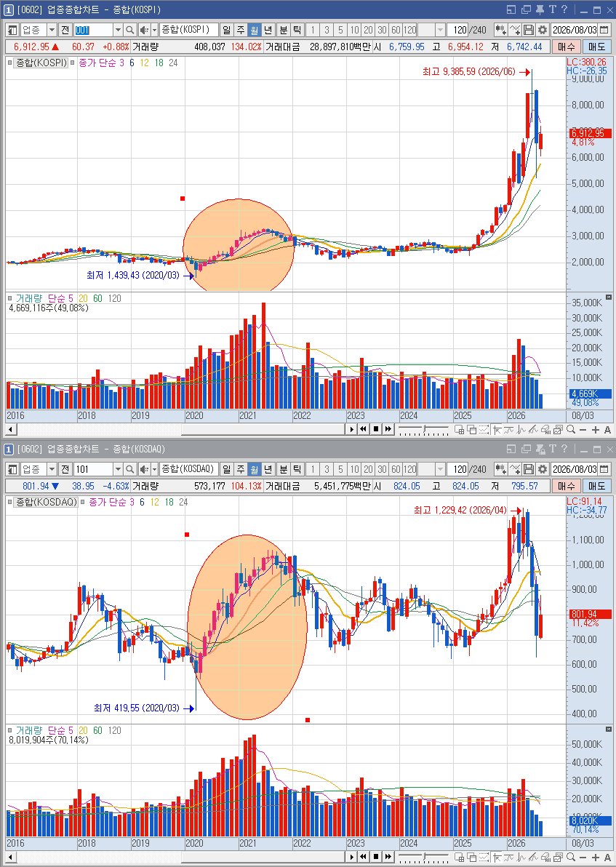Click 매도 sell button in KOSDAQ window
This screenshot has width=616, height=867.
[x=596, y=486]
